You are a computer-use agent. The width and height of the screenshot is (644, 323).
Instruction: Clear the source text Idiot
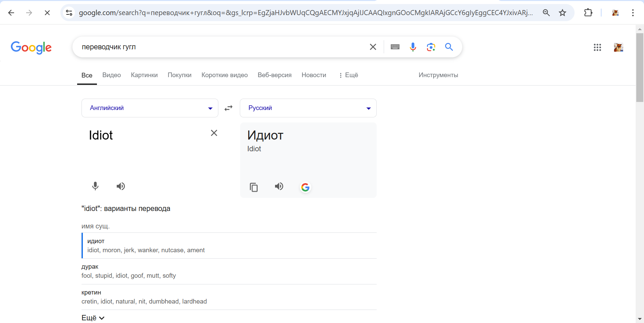pyautogui.click(x=214, y=133)
